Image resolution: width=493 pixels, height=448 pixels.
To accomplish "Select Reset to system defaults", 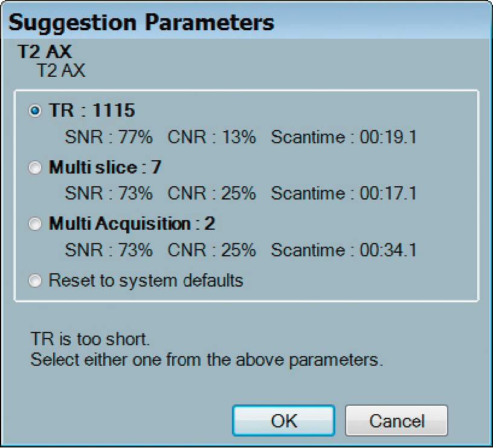I will point(36,281).
